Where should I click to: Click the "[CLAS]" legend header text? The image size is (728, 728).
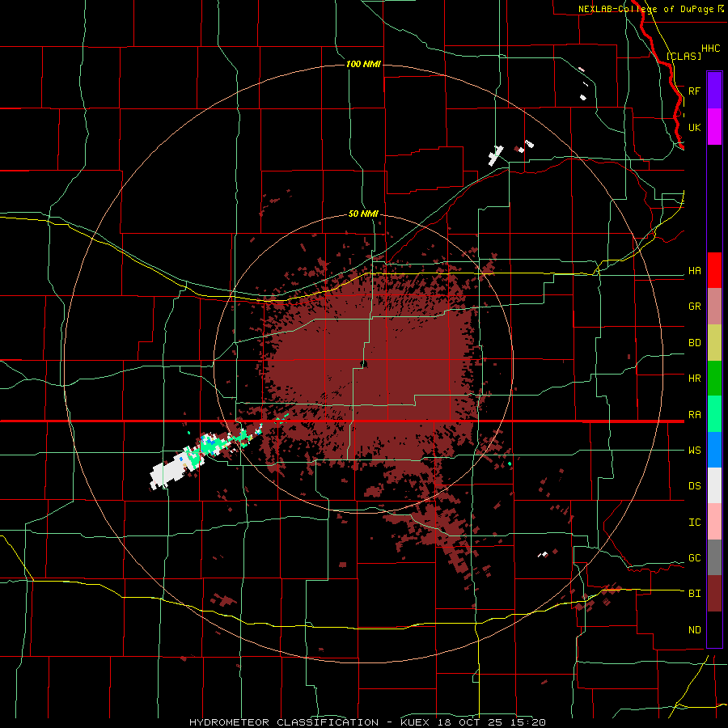[x=684, y=56]
